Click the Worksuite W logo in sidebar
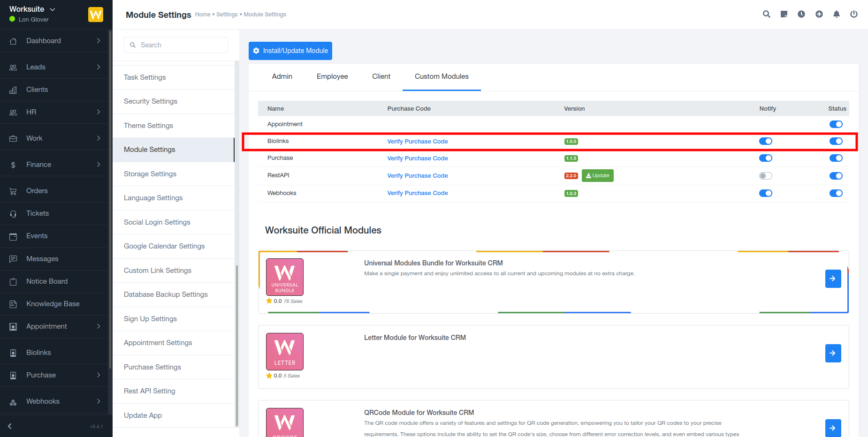This screenshot has height=437, width=868. click(96, 15)
